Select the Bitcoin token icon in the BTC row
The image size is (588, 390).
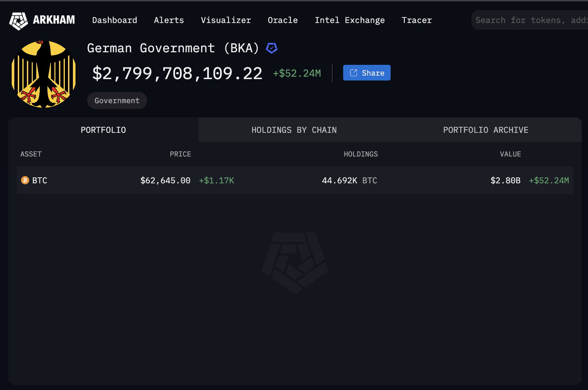[24, 180]
